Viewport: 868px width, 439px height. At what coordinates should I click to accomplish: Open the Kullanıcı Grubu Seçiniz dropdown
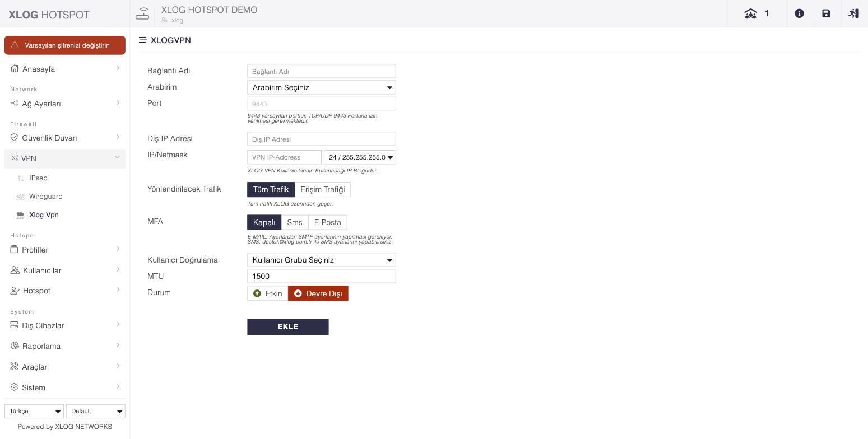click(x=322, y=260)
